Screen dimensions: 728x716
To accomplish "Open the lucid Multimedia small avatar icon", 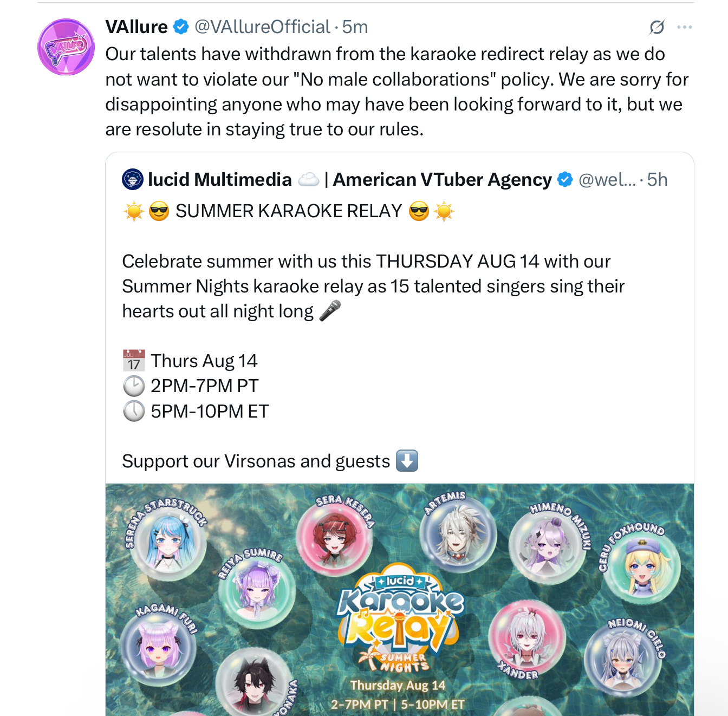I will (x=133, y=179).
